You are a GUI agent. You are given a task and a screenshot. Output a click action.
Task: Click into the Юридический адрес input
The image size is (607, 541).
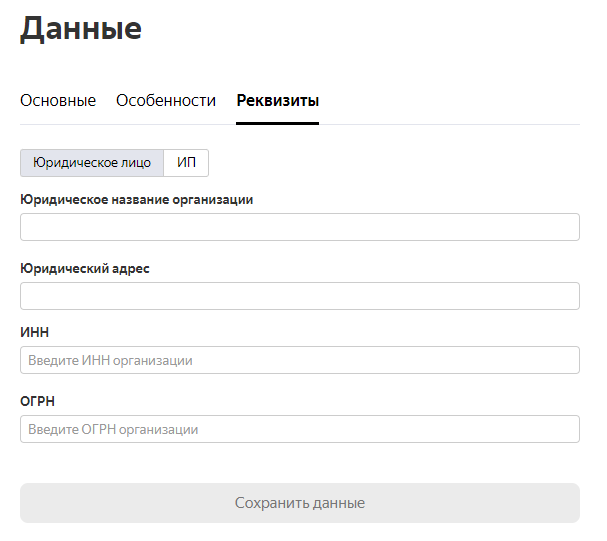300,296
